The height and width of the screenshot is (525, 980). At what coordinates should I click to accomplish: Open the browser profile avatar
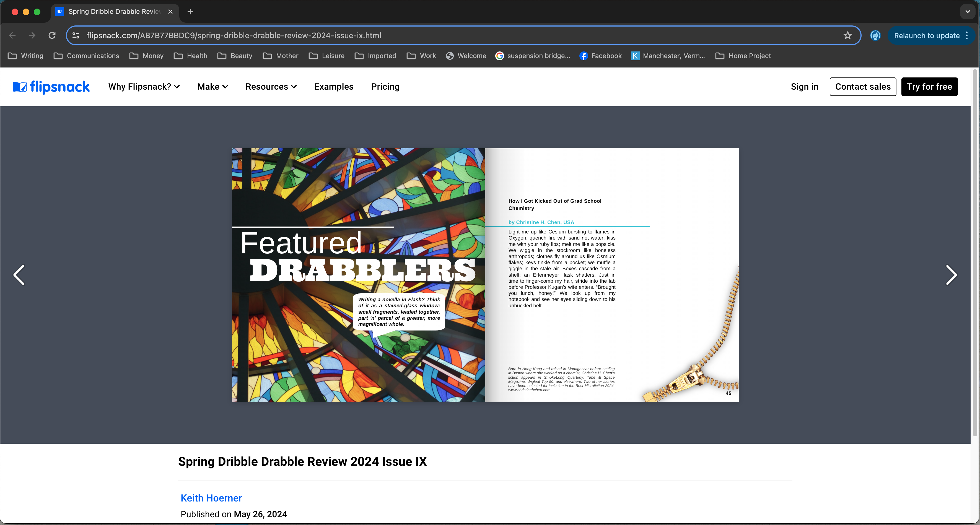click(875, 35)
